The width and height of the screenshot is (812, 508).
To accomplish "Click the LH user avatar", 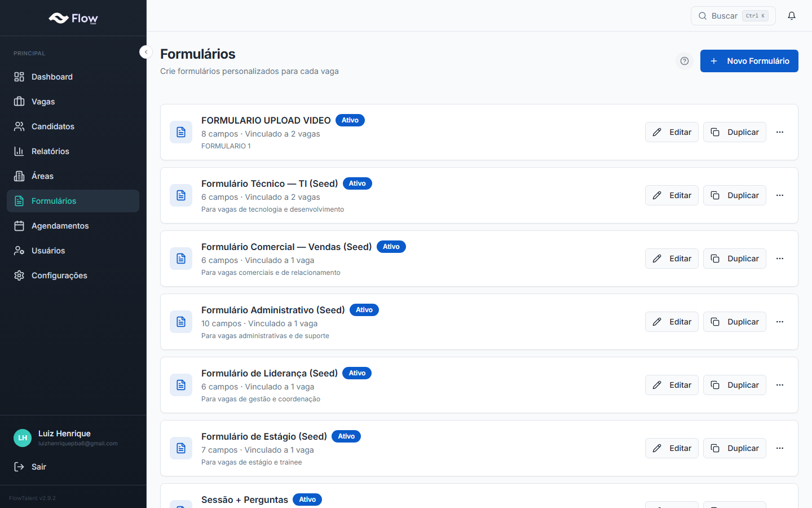I will (x=23, y=438).
